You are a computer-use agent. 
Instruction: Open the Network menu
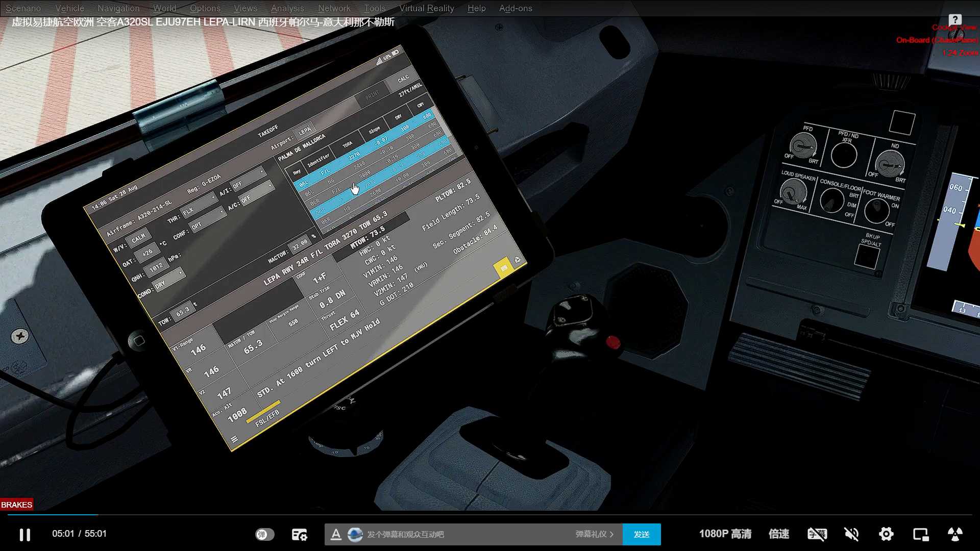coord(334,8)
